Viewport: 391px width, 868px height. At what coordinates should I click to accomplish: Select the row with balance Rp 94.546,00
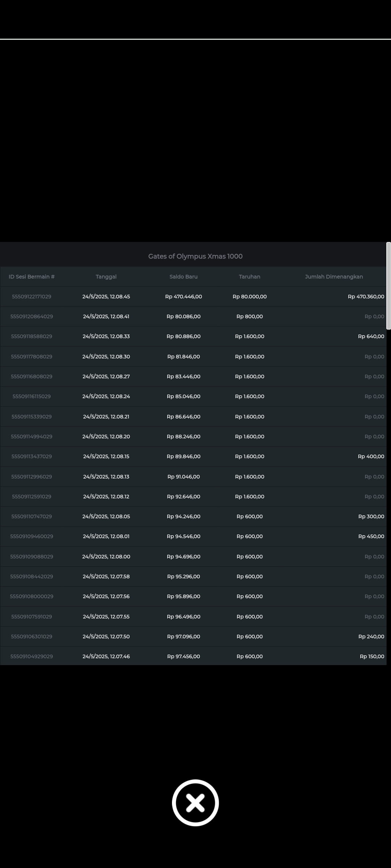point(193,536)
